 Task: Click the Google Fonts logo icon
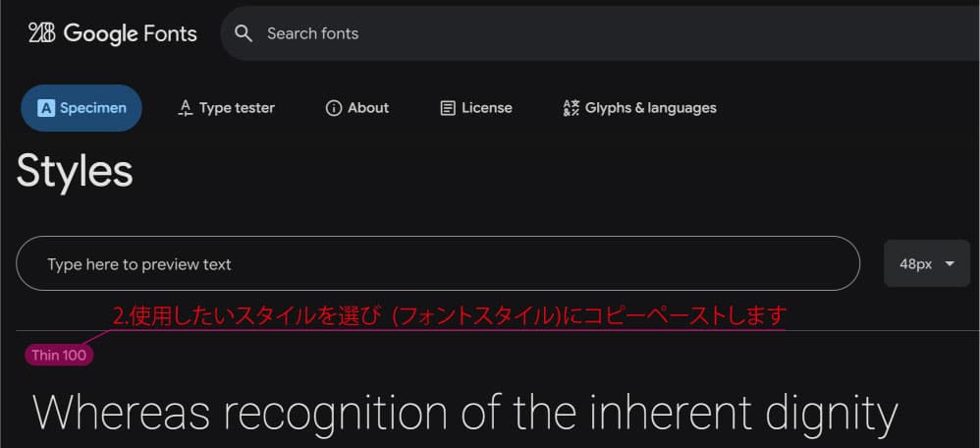[41, 33]
